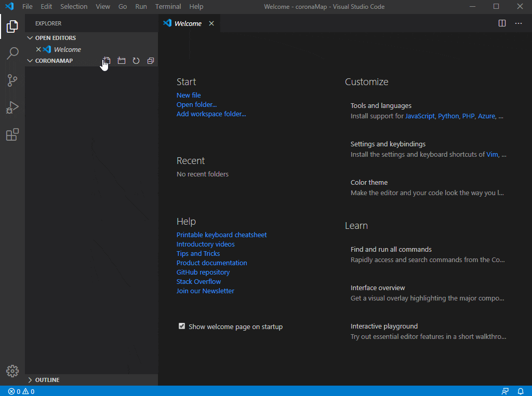The image size is (532, 396).
Task: Refresh the CORONAMAP explorer
Action: (136, 61)
